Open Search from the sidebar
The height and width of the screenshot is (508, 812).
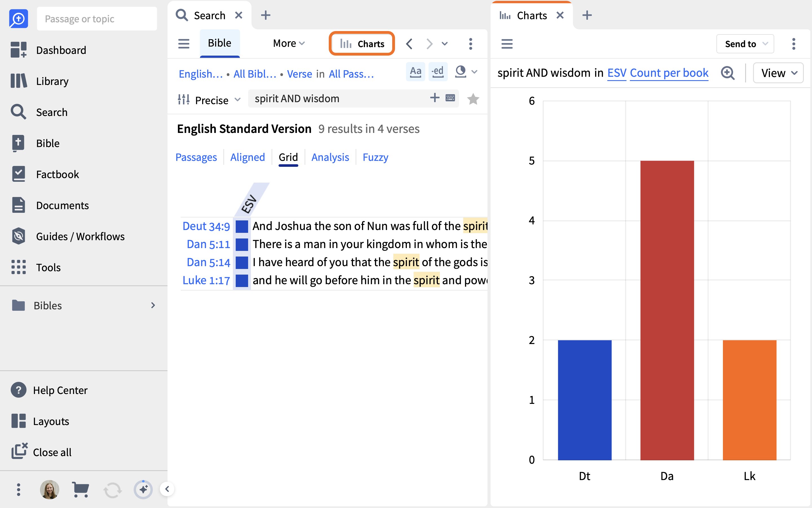[39, 112]
